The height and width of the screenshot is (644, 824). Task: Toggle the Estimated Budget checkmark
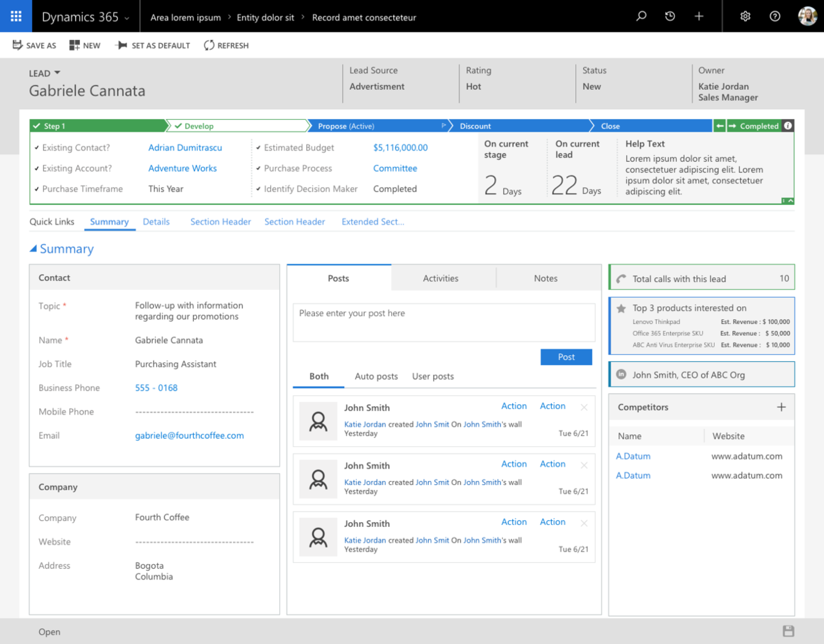point(258,148)
